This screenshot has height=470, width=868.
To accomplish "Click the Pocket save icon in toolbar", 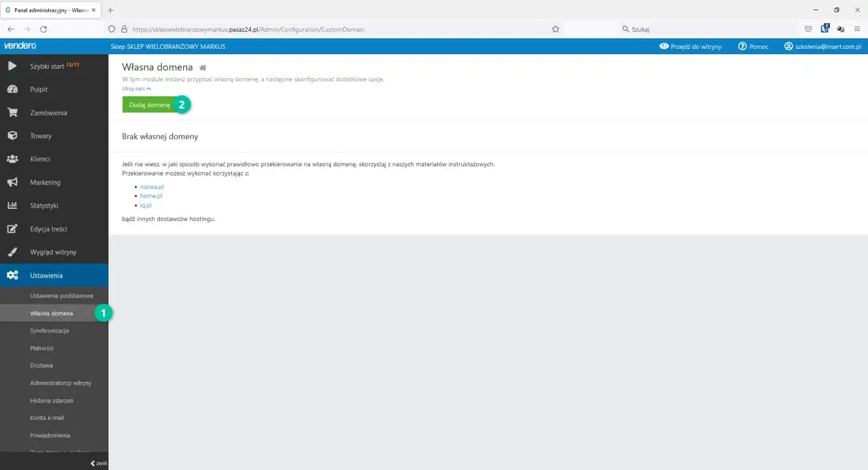I will (808, 29).
